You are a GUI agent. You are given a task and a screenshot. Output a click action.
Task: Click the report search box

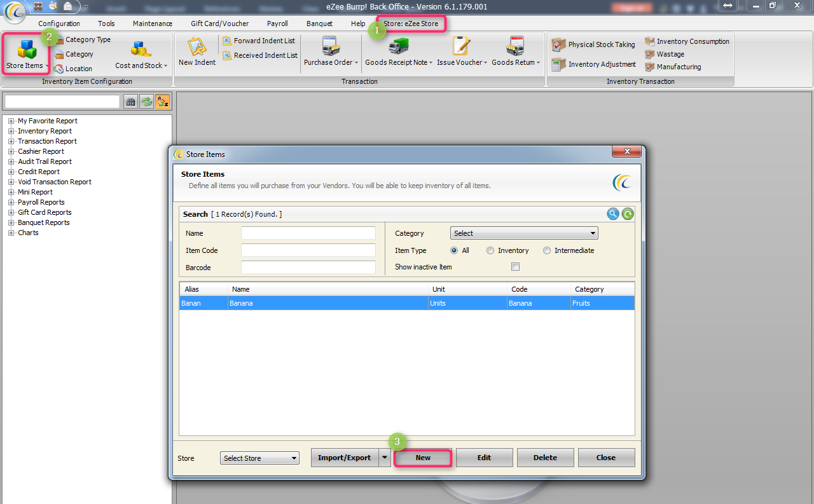pos(62,102)
